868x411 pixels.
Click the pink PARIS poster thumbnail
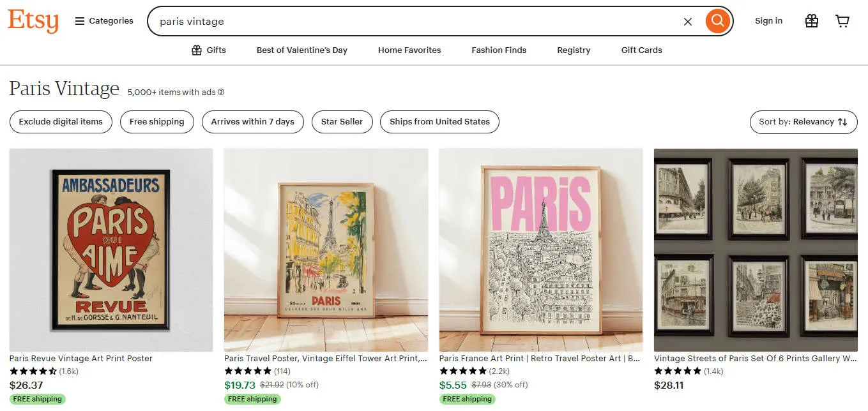pos(541,250)
